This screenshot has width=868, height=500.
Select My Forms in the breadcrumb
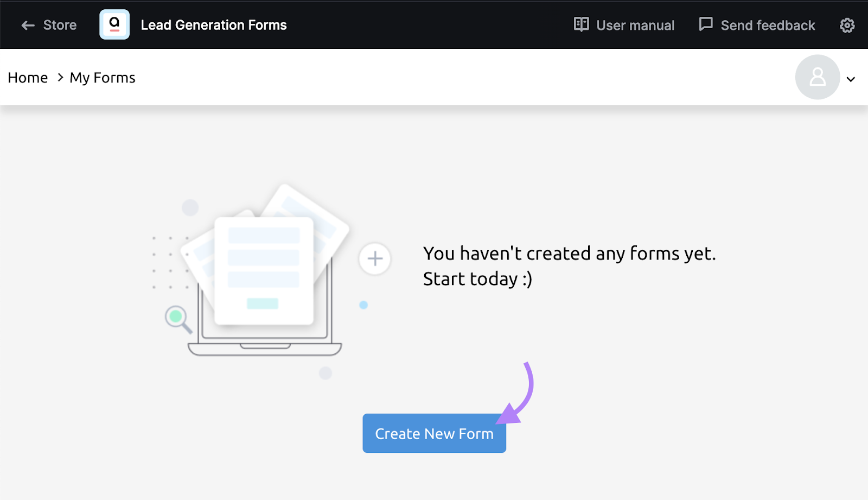tap(102, 77)
